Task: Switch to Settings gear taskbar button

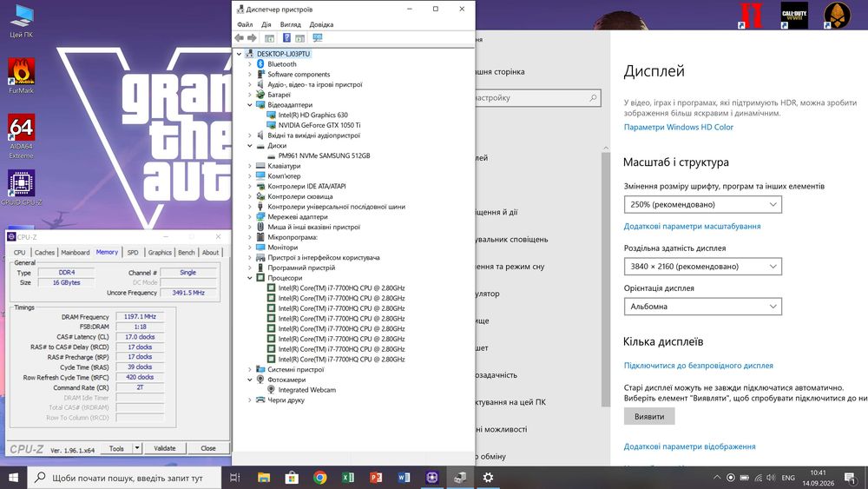Action: pos(488,478)
